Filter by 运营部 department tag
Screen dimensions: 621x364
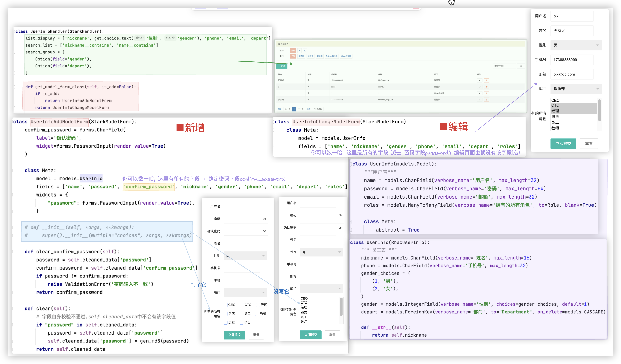click(x=310, y=56)
